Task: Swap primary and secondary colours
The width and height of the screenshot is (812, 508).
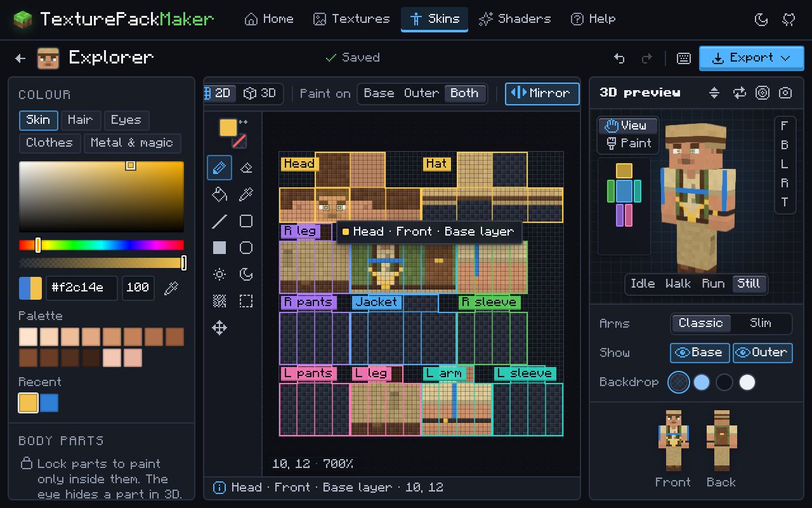Action: point(244,122)
